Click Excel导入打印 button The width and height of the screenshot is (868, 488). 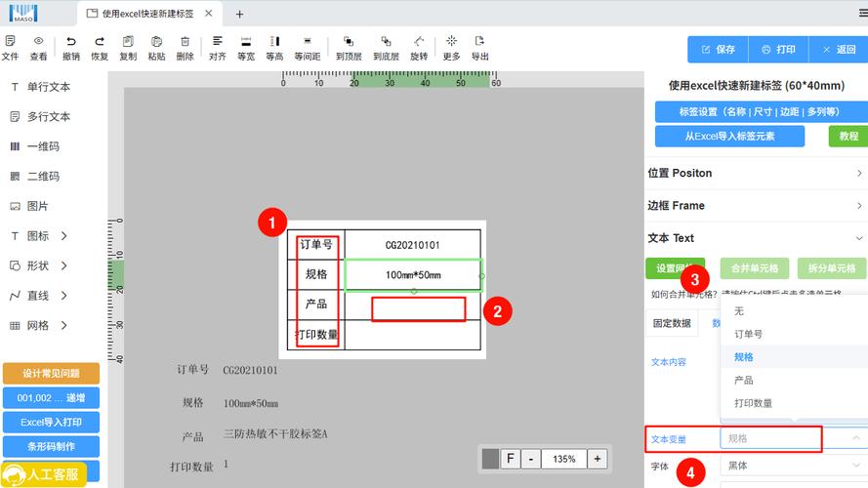51,423
